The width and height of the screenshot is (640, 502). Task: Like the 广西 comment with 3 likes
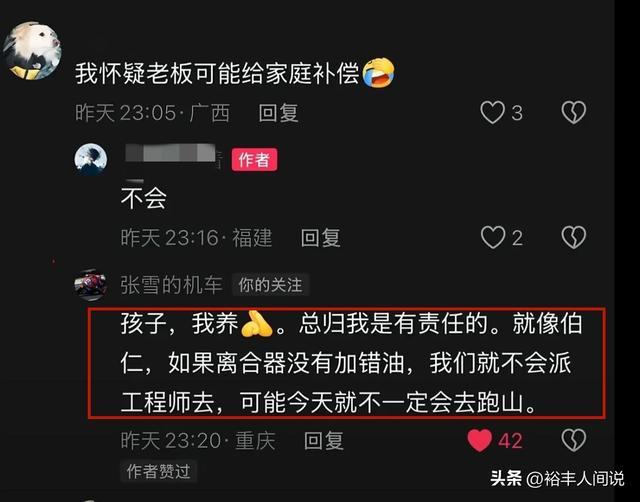coord(493,112)
